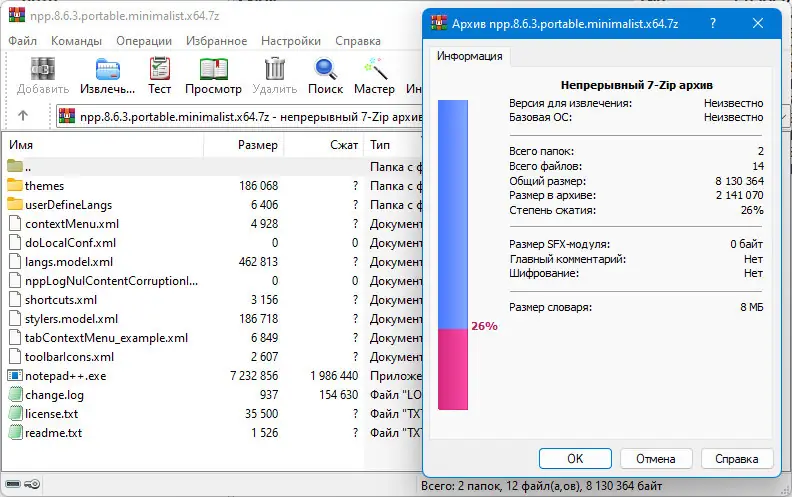
Task: Click the contextMenu.xml document icon
Action: [15, 223]
